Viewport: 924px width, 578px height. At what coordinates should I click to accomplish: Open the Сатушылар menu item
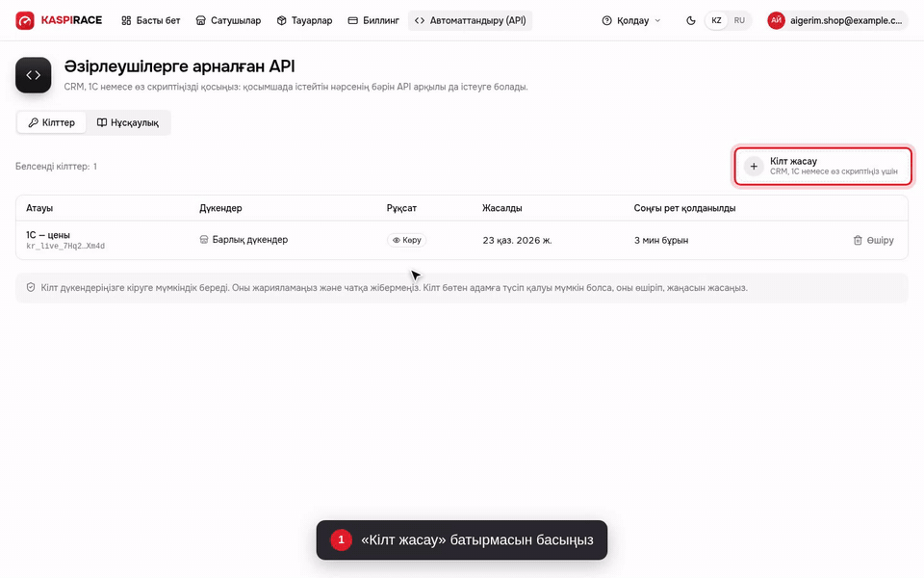pos(228,20)
